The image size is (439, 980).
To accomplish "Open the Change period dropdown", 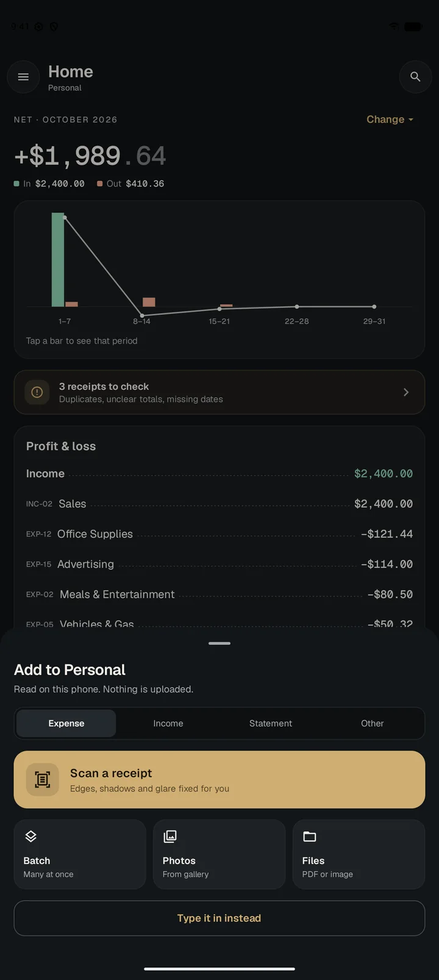I will 390,120.
